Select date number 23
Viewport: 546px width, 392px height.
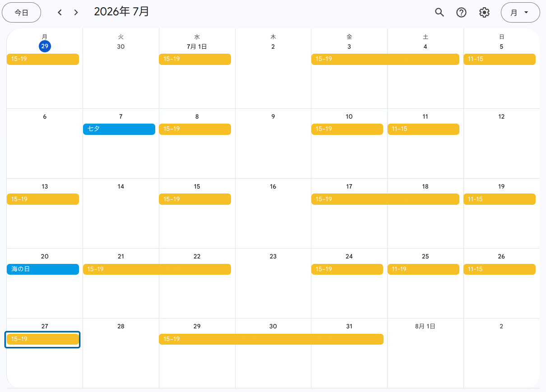(x=273, y=256)
